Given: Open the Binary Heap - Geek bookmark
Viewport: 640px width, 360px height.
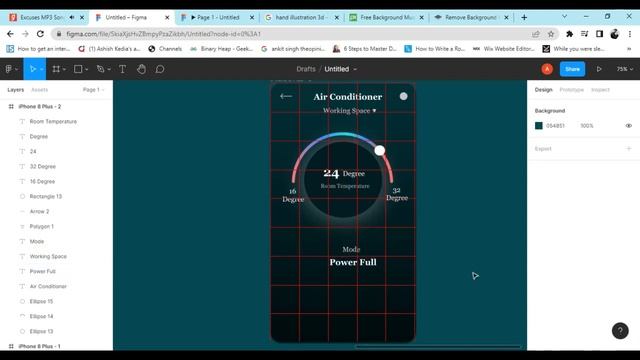Looking at the screenshot, I should click(x=222, y=49).
